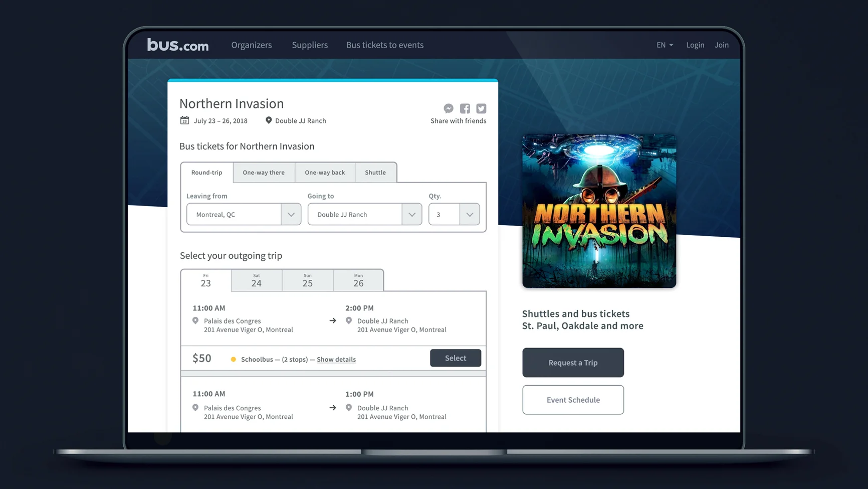Click Northern Invasion event title
Image resolution: width=868 pixels, height=489 pixels.
point(232,103)
